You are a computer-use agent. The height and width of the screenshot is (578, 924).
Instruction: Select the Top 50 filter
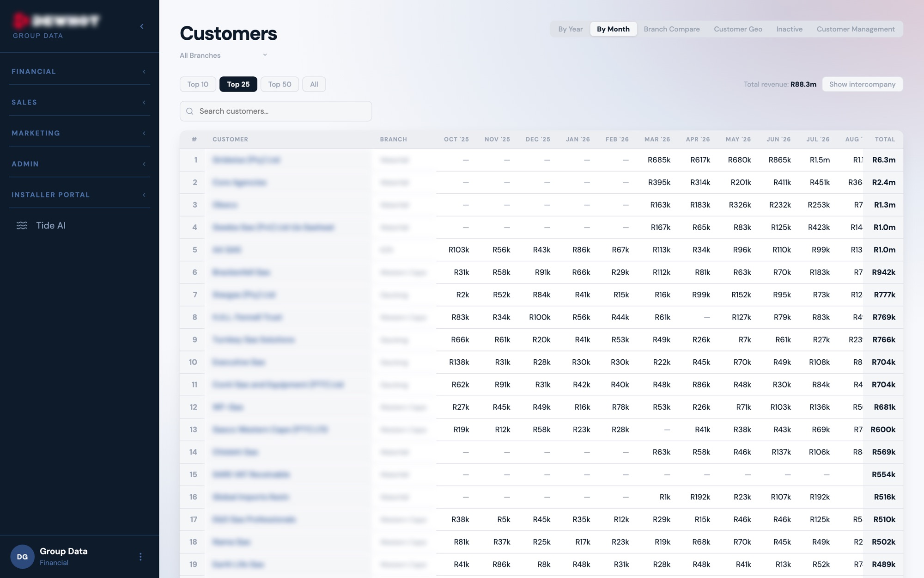(280, 84)
